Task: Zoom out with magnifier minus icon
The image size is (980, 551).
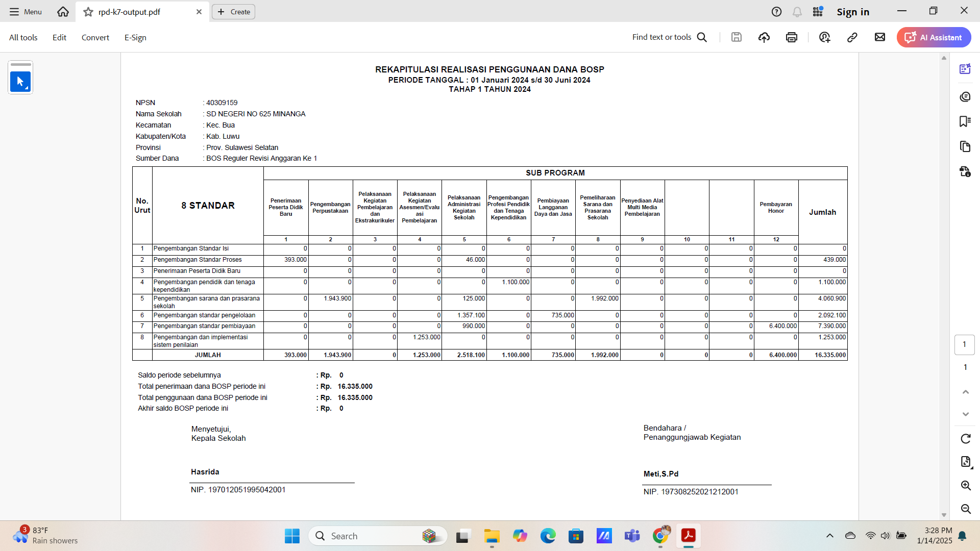Action: coord(965,509)
